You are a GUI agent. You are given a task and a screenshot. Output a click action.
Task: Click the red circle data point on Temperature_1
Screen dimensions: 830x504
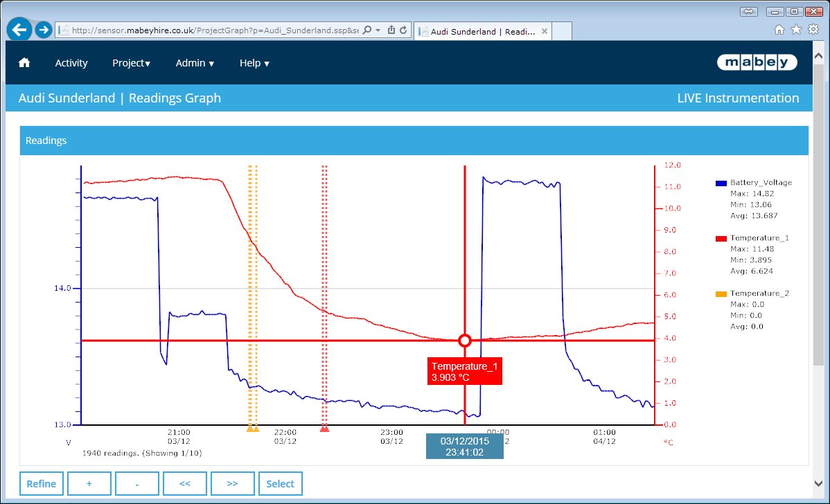click(x=465, y=341)
